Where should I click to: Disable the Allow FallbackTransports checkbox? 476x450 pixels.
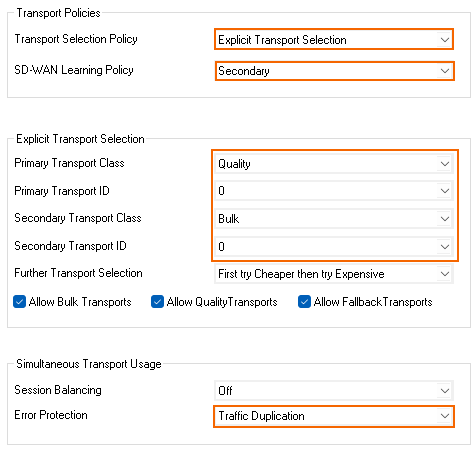click(304, 302)
